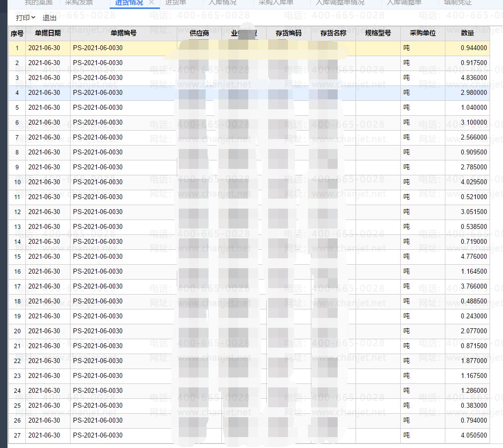The height and width of the screenshot is (448, 503).
Task: Open the 填制凭证 tab
Action: (457, 2)
